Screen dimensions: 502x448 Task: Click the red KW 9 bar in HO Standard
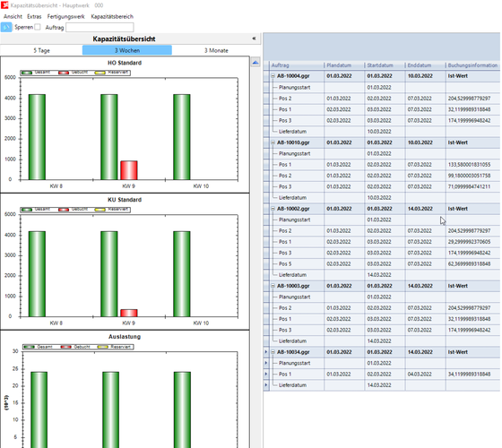(129, 170)
